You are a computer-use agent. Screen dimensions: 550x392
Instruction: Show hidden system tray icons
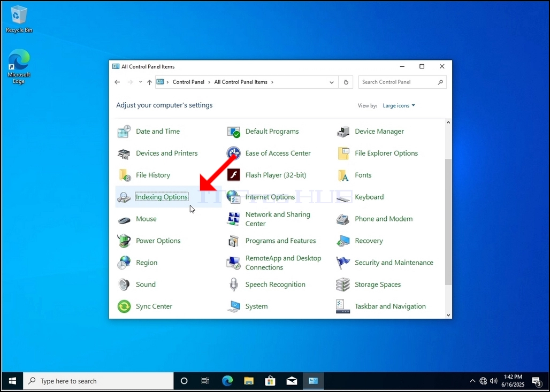[x=472, y=381]
